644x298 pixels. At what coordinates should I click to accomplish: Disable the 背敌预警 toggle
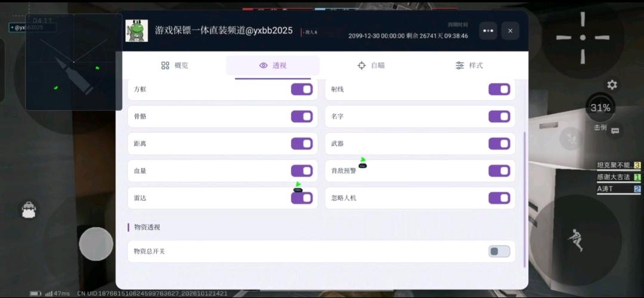tap(500, 171)
